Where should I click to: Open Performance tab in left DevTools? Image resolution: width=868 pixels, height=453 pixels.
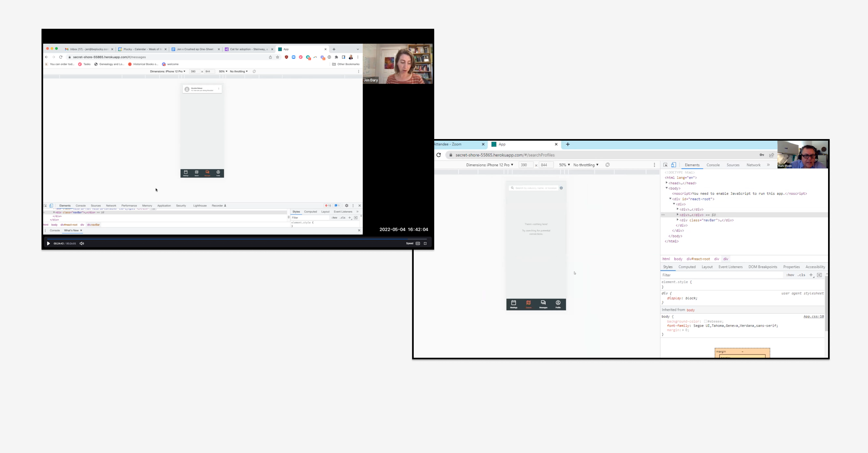[129, 206]
